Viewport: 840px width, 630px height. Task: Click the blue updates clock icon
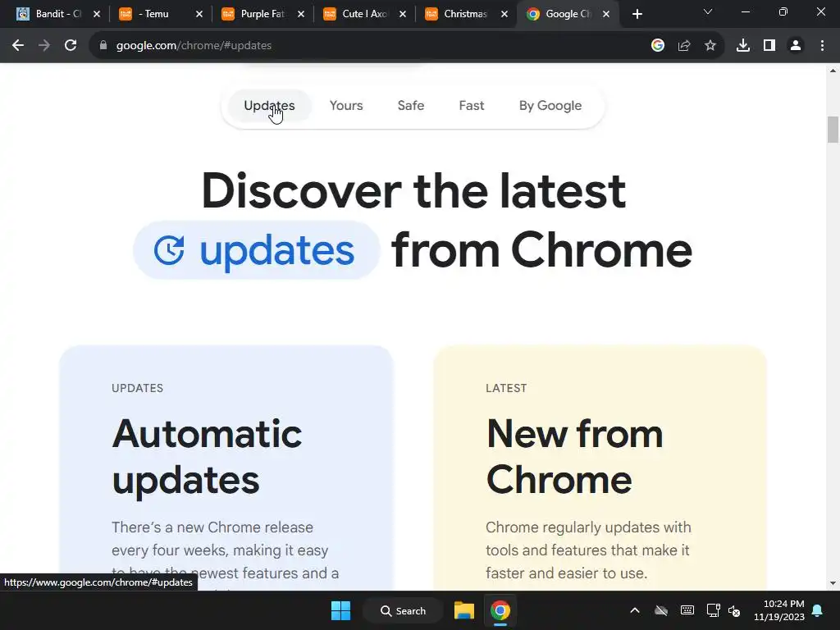coord(169,249)
